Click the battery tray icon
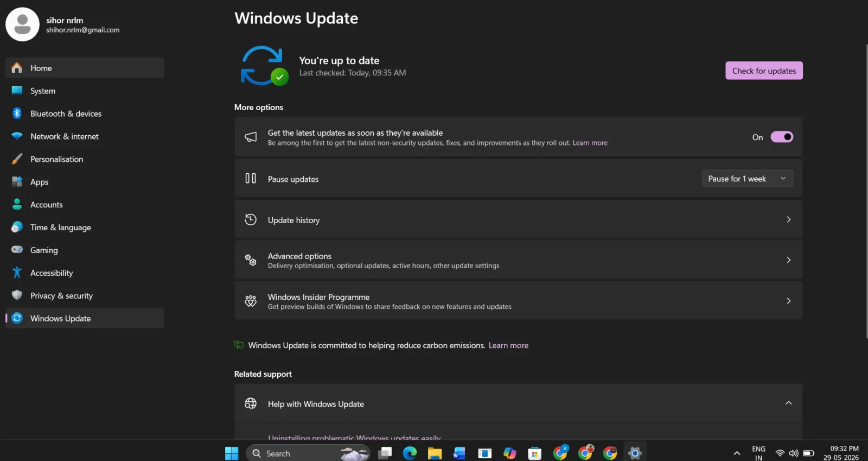 point(808,453)
